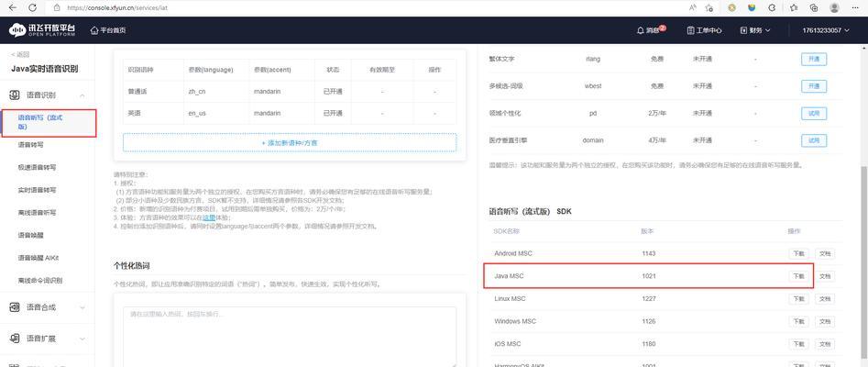The width and height of the screenshot is (868, 367).
Task: Click 开通 for 繁体文字
Action: (x=814, y=60)
